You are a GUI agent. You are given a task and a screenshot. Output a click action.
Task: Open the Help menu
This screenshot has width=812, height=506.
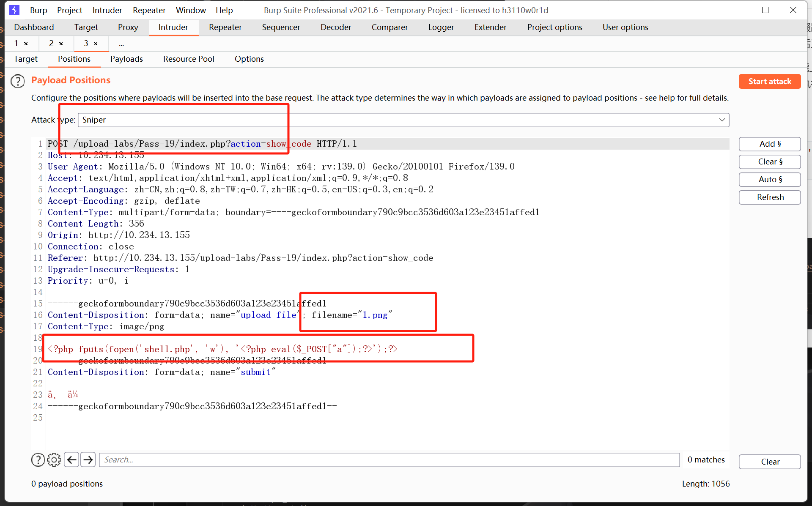pyautogui.click(x=224, y=10)
